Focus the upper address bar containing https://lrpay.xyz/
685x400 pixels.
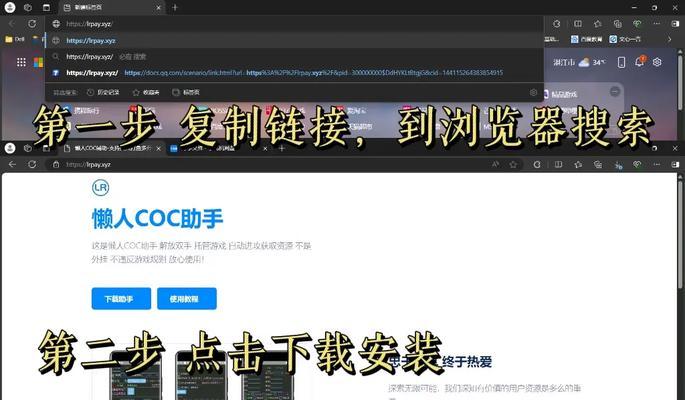(295, 24)
